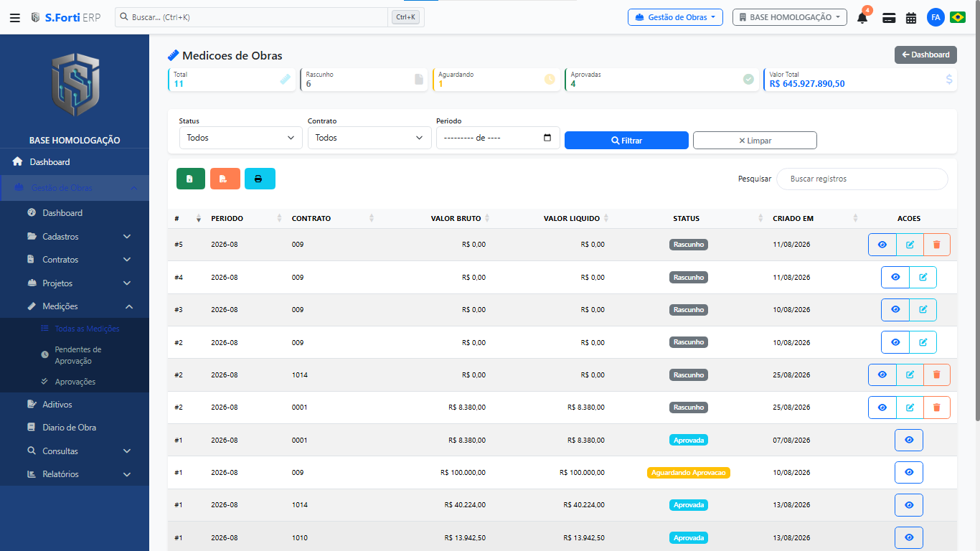
Task: Collapse the Medições sidebar menu
Action: [x=75, y=306]
